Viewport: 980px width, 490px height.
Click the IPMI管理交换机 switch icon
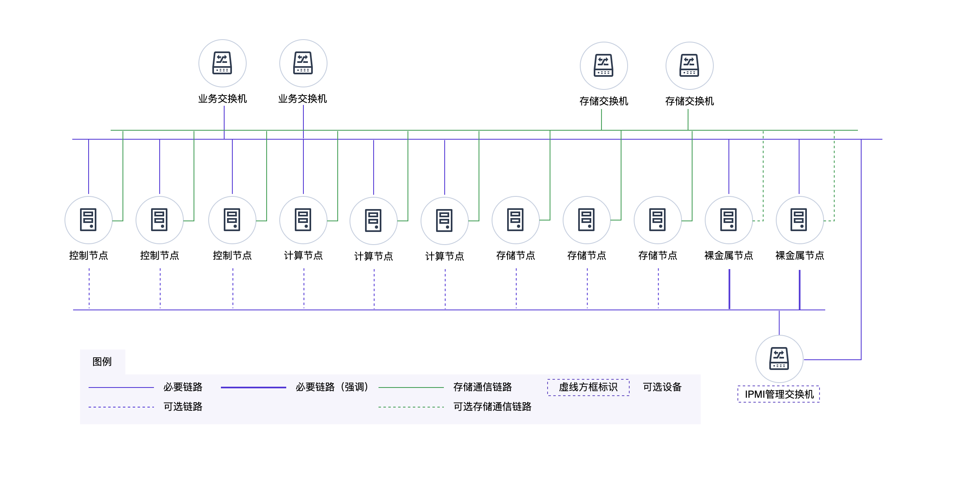pyautogui.click(x=779, y=359)
